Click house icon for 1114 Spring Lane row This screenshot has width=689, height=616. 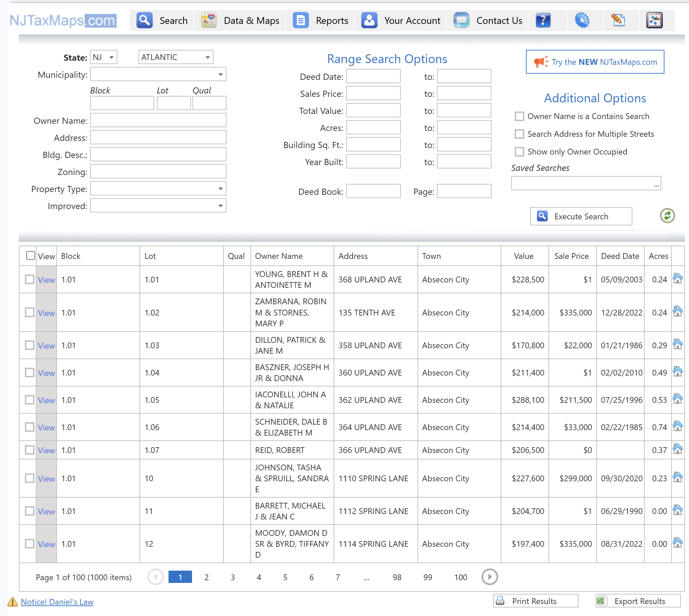point(677,543)
